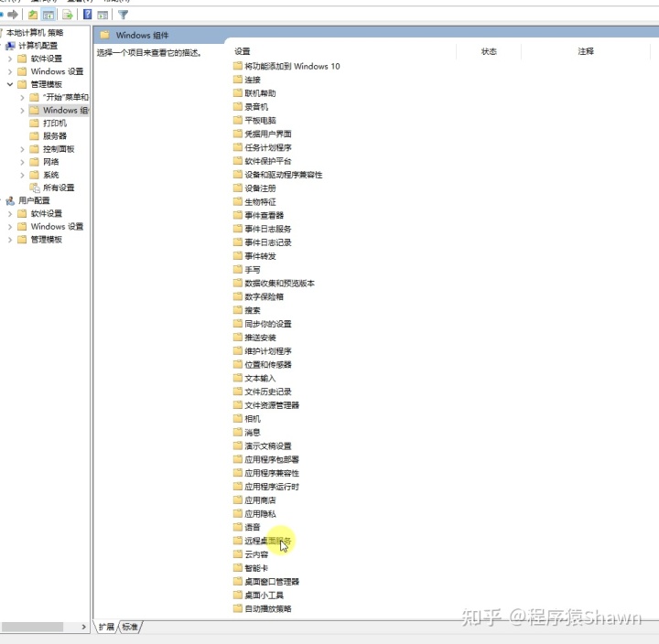The width and height of the screenshot is (659, 644).
Task: Select the 文件历史记录 folder
Action: 267,392
